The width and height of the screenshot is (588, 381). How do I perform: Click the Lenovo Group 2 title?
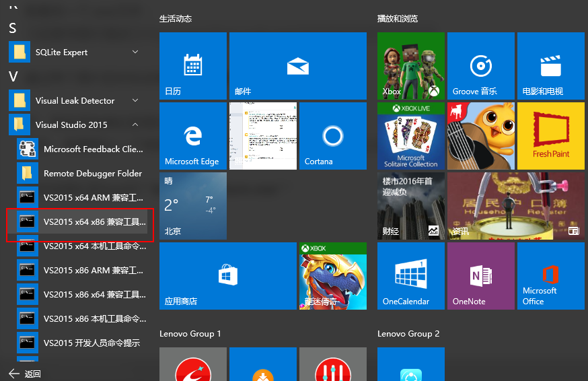pyautogui.click(x=408, y=334)
